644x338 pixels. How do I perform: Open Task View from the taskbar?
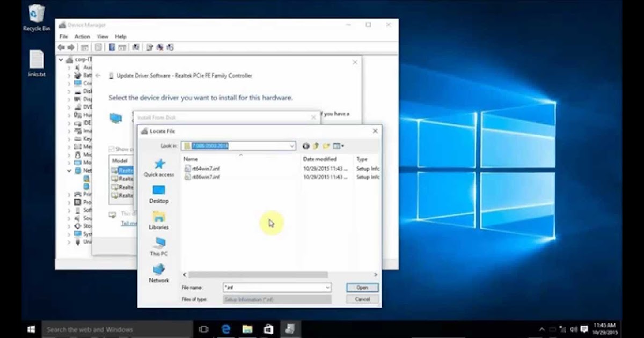click(203, 329)
